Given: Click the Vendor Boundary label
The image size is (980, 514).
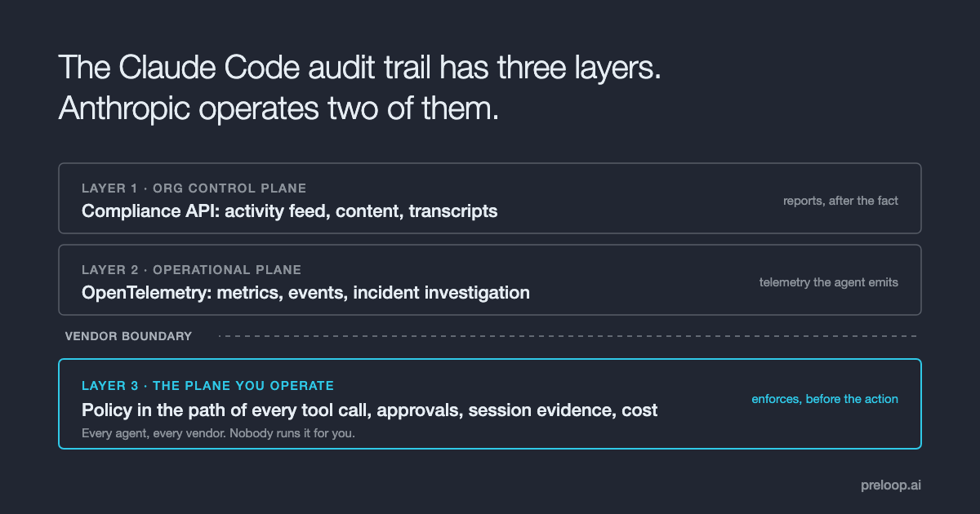Looking at the screenshot, I should point(128,336).
